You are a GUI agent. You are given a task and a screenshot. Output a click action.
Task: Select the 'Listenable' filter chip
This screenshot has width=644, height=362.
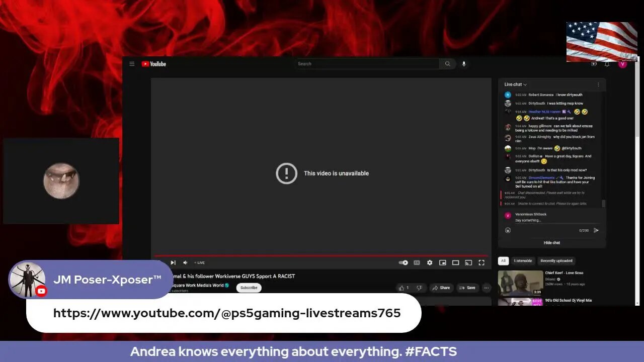coord(523,261)
